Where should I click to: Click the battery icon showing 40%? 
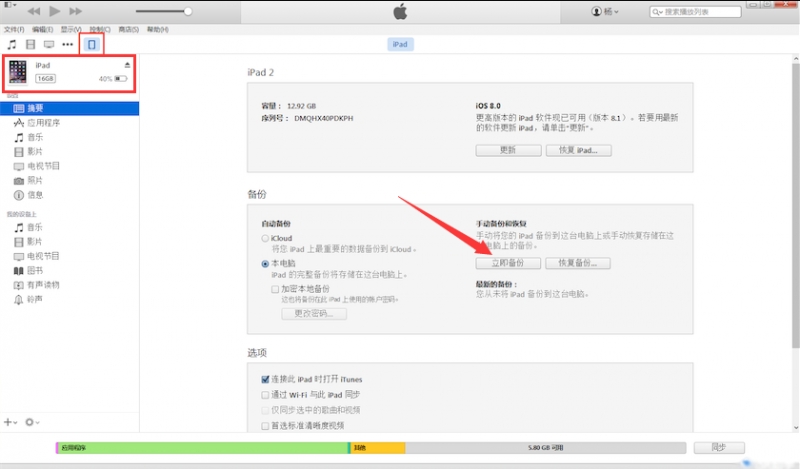coord(121,79)
